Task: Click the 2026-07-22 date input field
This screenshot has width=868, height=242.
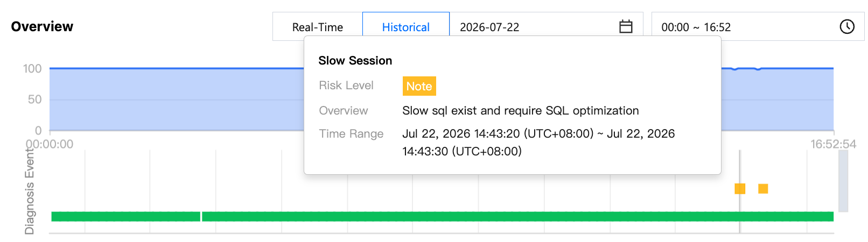Action: (x=546, y=27)
